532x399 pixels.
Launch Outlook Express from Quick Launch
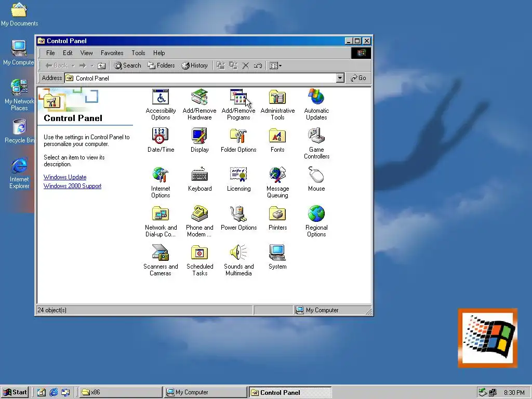[65, 392]
